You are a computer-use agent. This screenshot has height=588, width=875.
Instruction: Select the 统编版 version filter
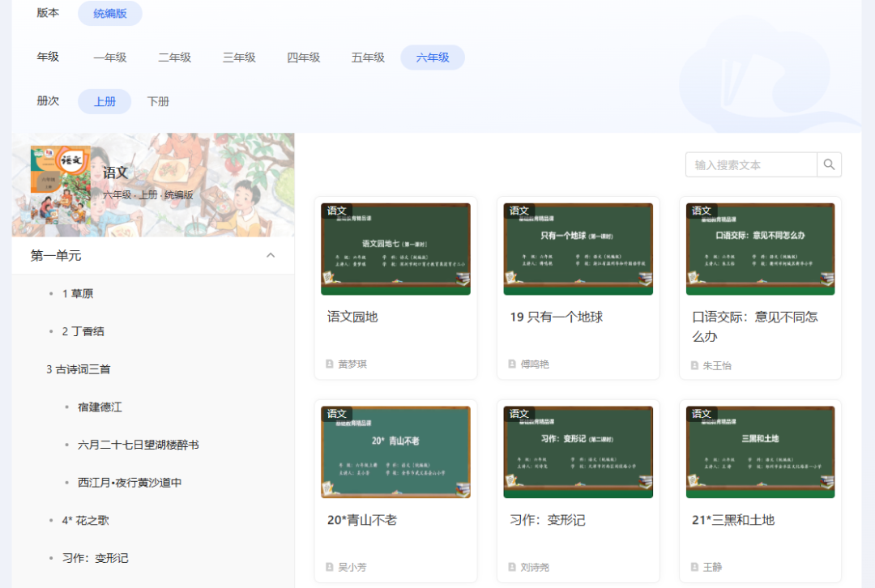(x=109, y=13)
